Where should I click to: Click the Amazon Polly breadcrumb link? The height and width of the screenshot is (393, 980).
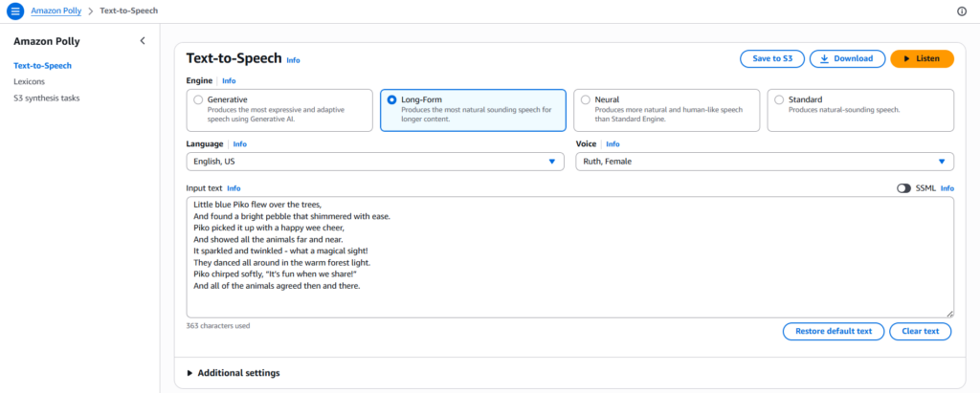coord(57,11)
